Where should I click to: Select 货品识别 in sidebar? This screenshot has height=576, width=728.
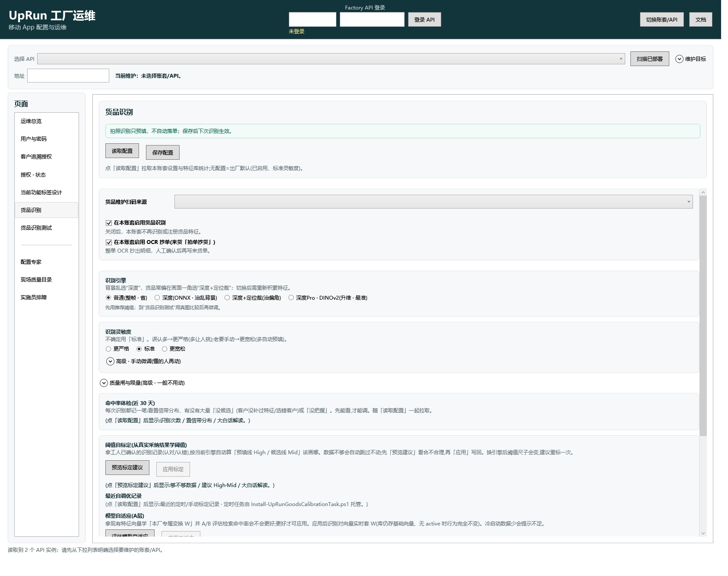[47, 210]
